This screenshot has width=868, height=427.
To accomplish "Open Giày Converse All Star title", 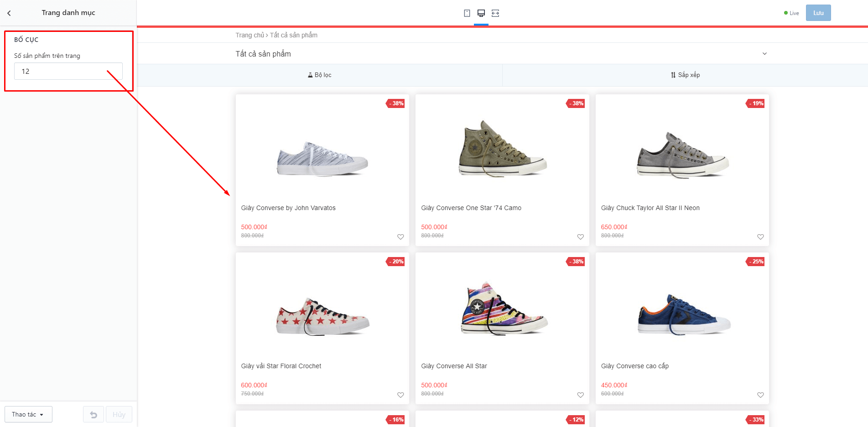I will pos(454,366).
